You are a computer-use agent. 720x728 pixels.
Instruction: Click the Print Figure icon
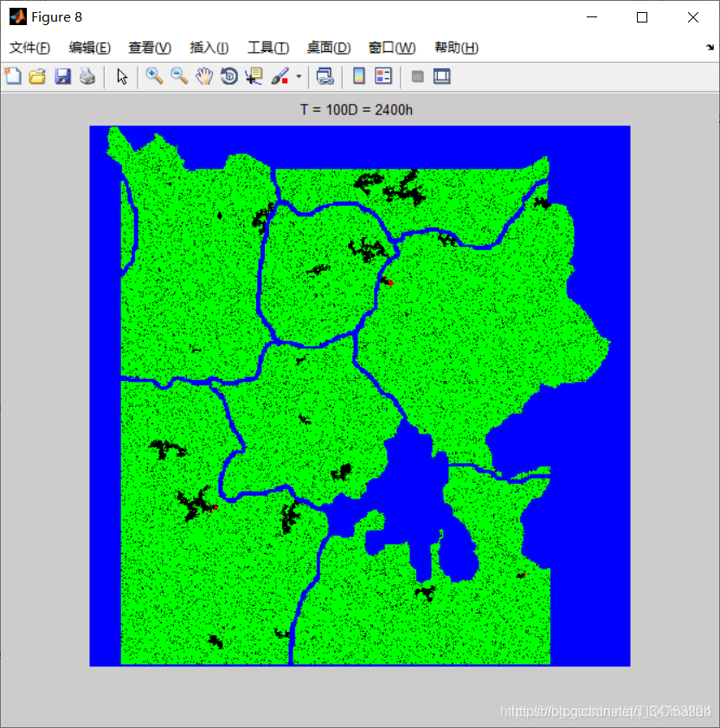click(x=87, y=76)
